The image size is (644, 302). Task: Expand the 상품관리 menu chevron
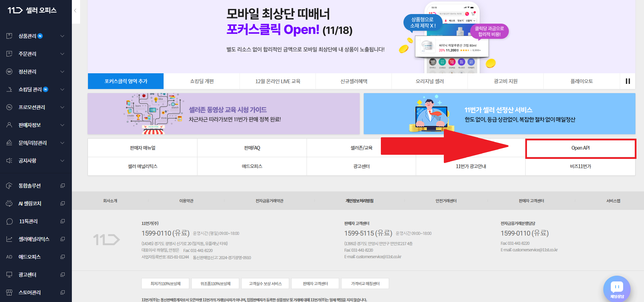tap(62, 36)
